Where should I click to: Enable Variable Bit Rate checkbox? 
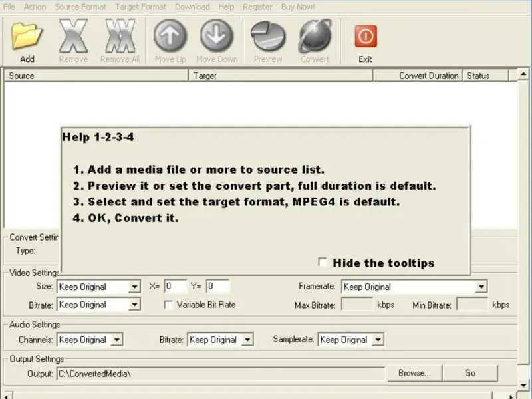(168, 305)
